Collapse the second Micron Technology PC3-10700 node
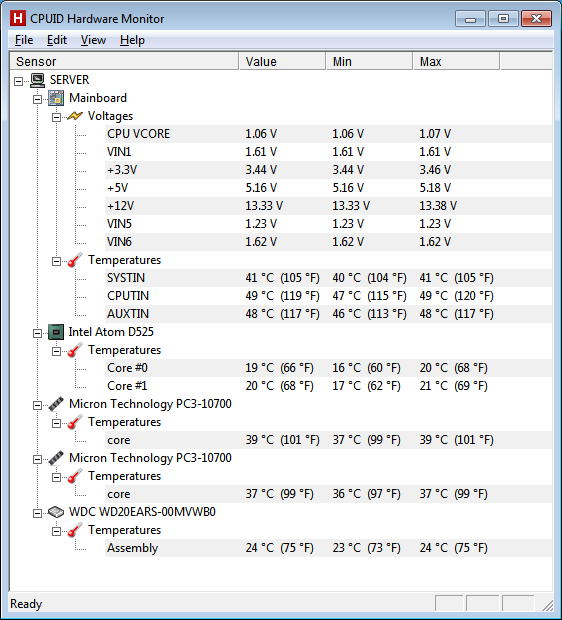Image resolution: width=562 pixels, height=620 pixels. pyautogui.click(x=37, y=459)
